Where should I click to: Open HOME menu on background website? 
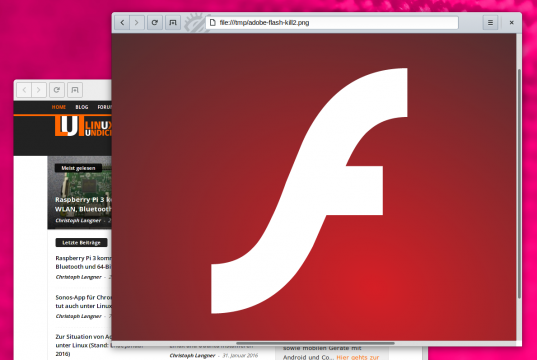pyautogui.click(x=59, y=107)
